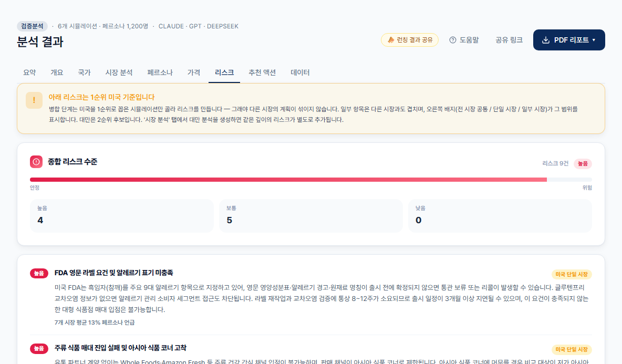Go to the 페르소나 tab
Viewport: 622px width, 364px height.
tap(160, 72)
